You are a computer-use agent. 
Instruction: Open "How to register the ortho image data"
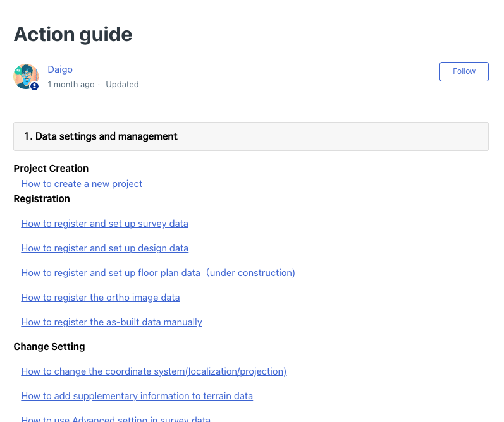(x=101, y=298)
